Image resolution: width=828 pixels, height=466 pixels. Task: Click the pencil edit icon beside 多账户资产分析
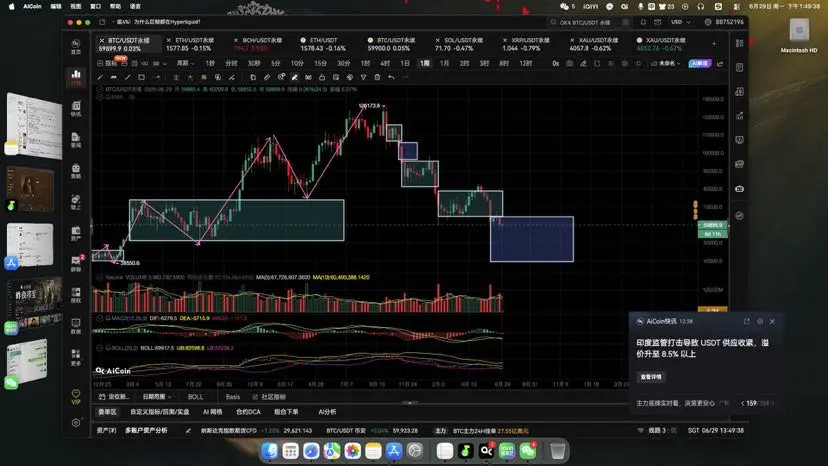[x=188, y=431]
